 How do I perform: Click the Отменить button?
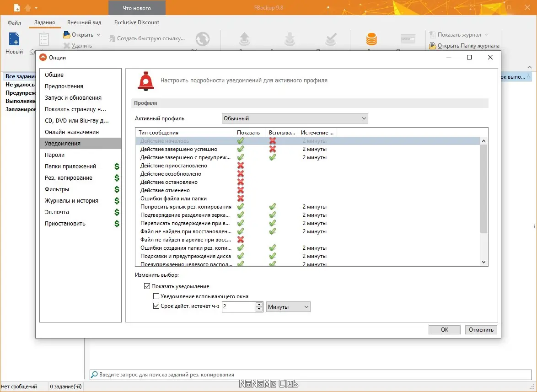point(481,330)
